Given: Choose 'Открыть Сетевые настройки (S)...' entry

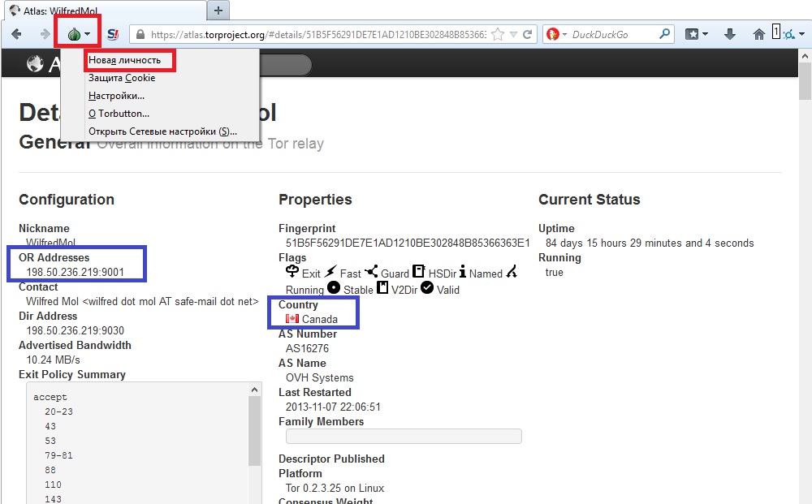Looking at the screenshot, I should (162, 131).
